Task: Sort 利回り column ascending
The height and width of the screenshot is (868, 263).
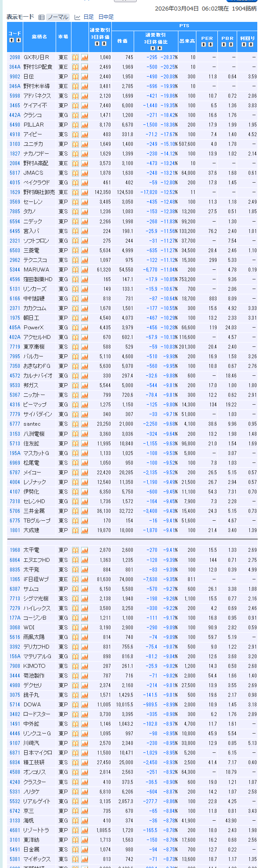Action: (x=244, y=44)
